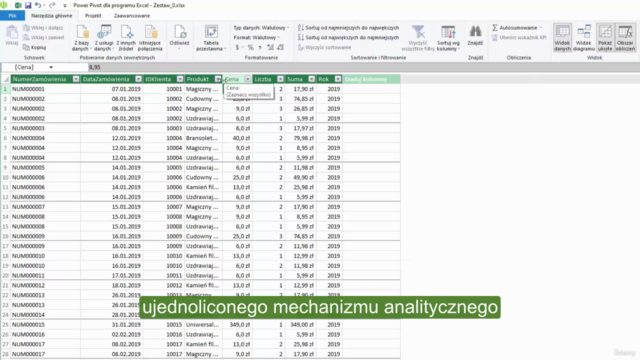Click Wyczyść wszystkie filtry
640x360 pixels.
418,38
